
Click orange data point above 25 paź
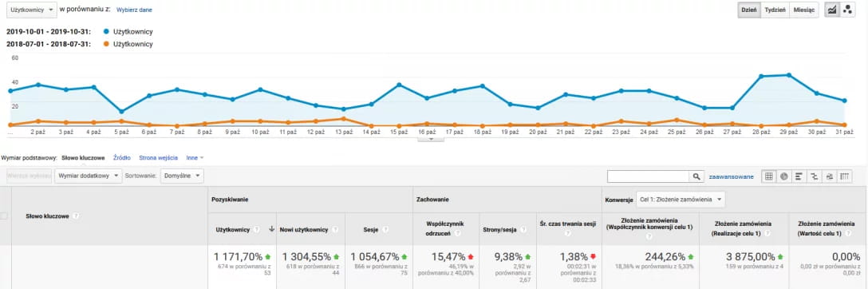coord(677,120)
